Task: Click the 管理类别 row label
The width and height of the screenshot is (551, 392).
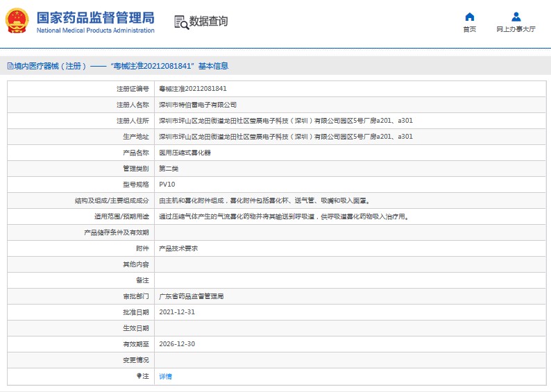Action: (x=135, y=169)
